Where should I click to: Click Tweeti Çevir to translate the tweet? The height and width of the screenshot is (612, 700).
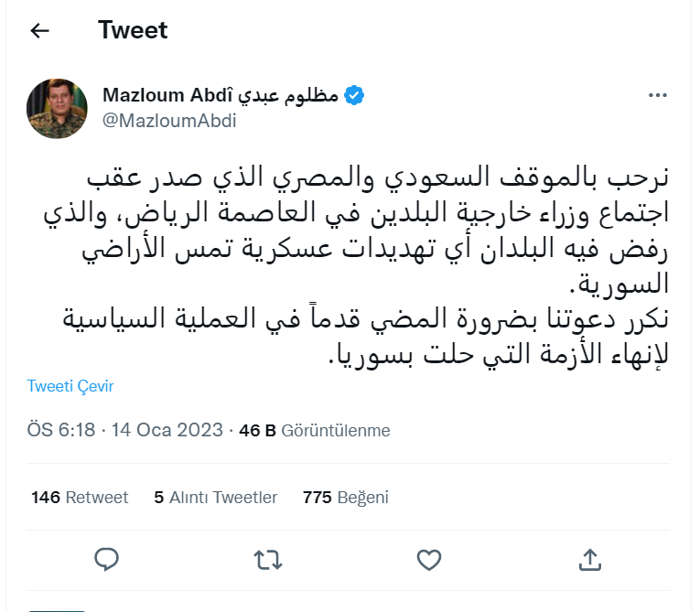coord(70,386)
